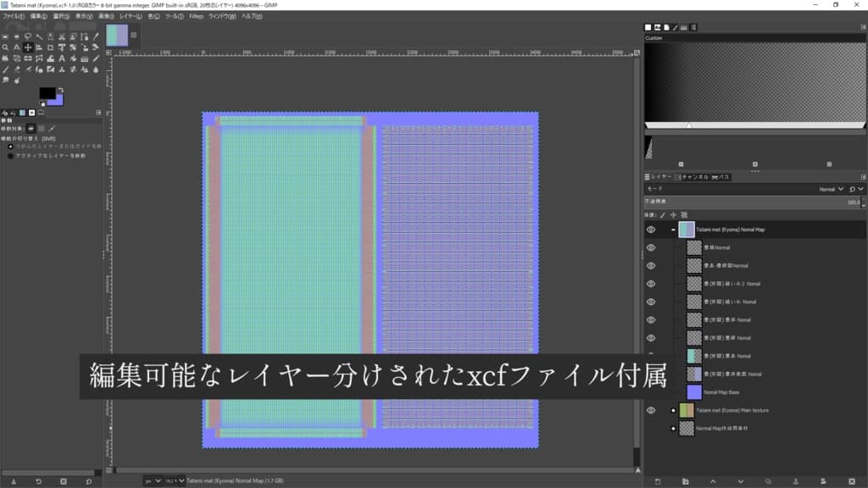Select the Zoom tool
Viewport: 868px width, 488px height.
(x=6, y=49)
